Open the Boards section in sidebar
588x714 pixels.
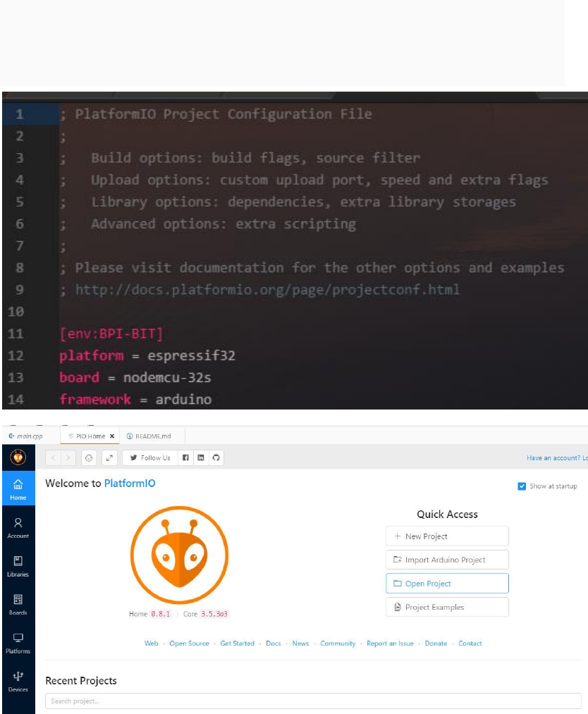pyautogui.click(x=18, y=605)
